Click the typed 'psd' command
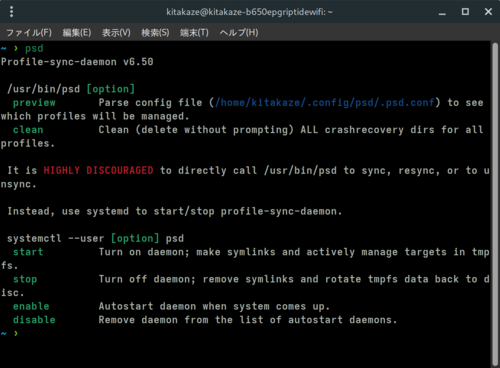This screenshot has height=368, width=500. tap(34, 49)
